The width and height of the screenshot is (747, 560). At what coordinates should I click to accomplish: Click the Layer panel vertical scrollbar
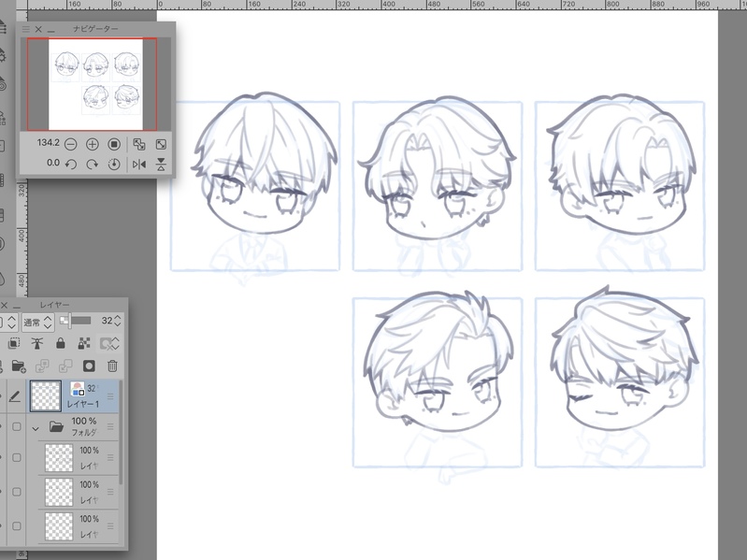coord(121,432)
